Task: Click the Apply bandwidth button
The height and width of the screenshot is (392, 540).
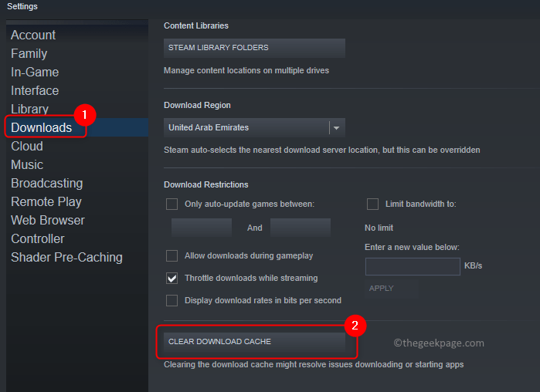Action: (392, 288)
